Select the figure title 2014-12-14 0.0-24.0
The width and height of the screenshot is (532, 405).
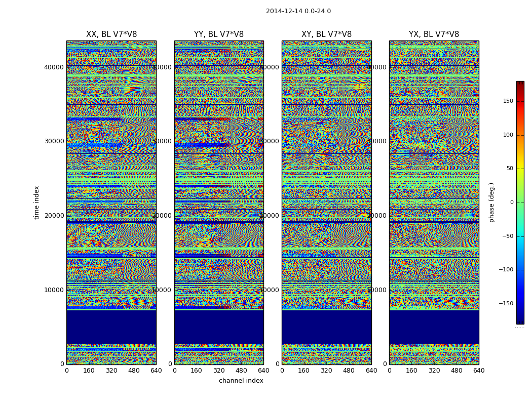point(298,11)
